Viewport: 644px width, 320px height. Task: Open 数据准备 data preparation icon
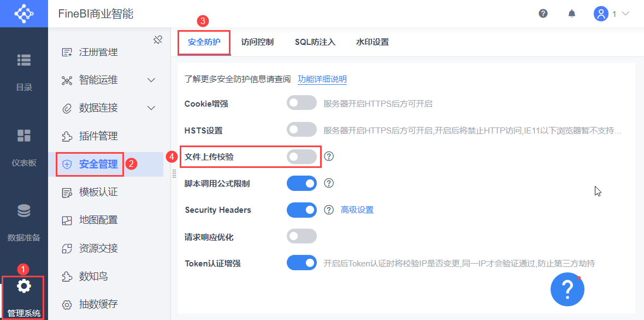pyautogui.click(x=24, y=211)
